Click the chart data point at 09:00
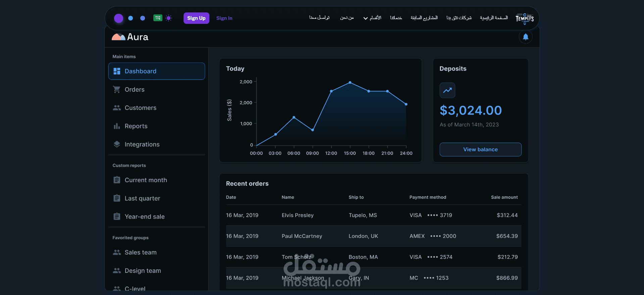This screenshot has width=644, height=295. tap(312, 130)
